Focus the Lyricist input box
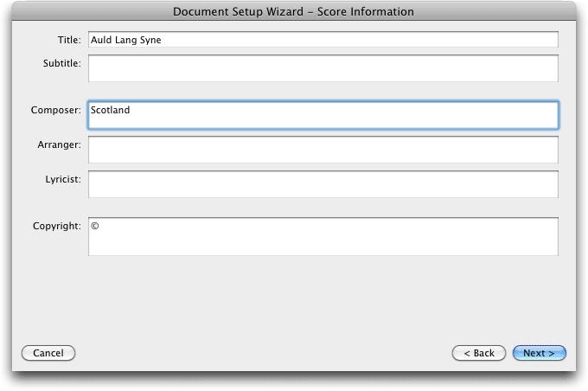Viewport: 588px width, 391px height. pos(323,184)
